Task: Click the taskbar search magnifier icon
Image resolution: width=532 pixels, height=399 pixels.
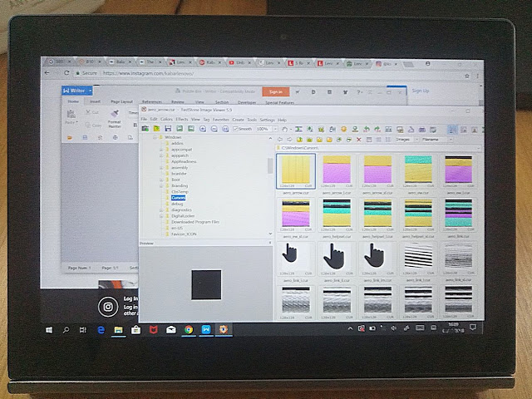Action: coord(66,330)
